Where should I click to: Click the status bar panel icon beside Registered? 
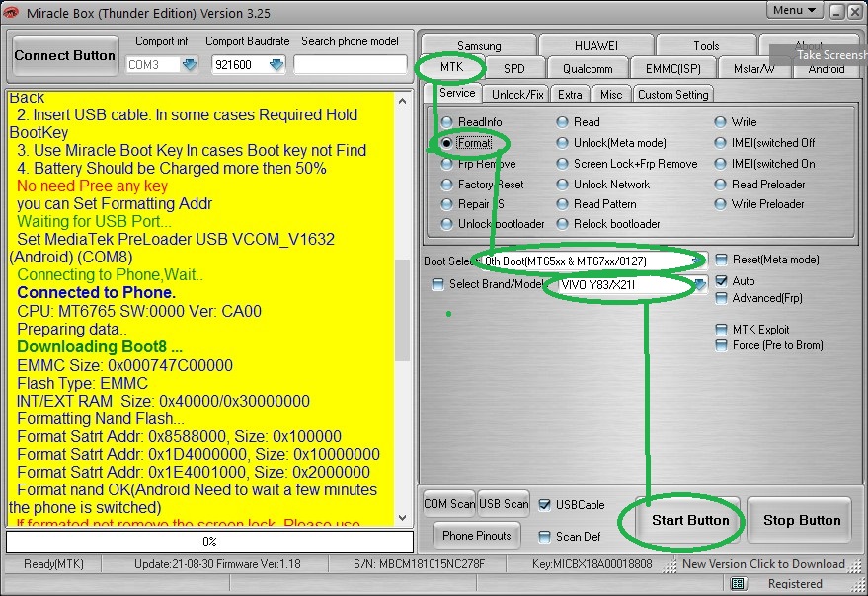point(738,584)
